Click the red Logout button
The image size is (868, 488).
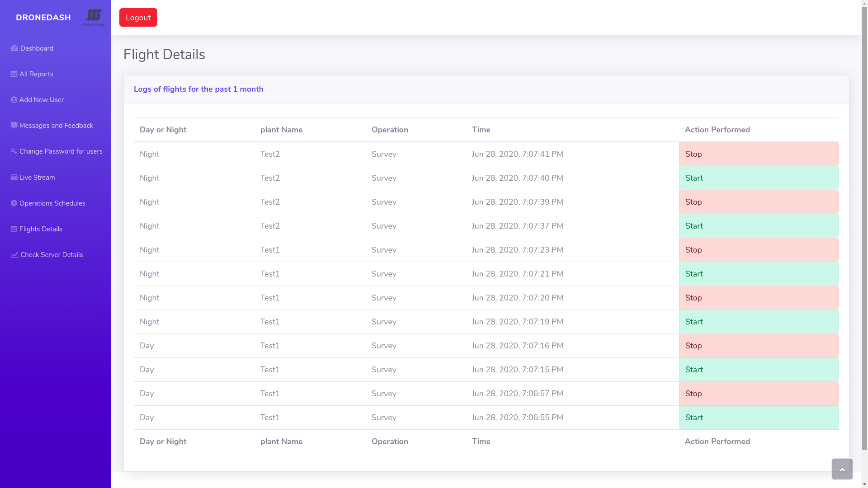pyautogui.click(x=138, y=18)
